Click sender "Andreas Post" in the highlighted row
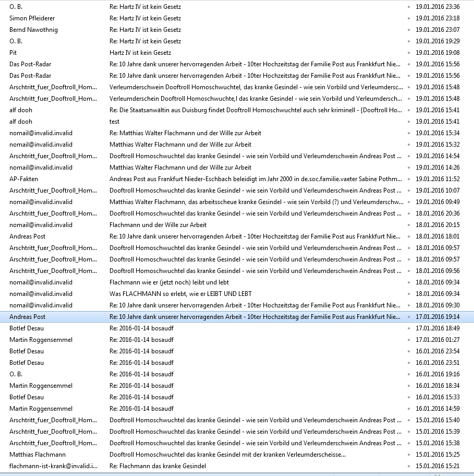Image resolution: width=474 pixels, height=476 pixels. 27,317
